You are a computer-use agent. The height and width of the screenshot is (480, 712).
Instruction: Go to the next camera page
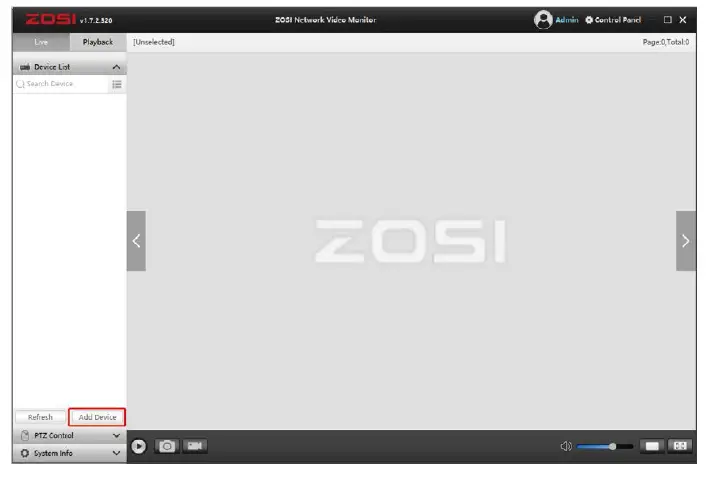(x=686, y=241)
